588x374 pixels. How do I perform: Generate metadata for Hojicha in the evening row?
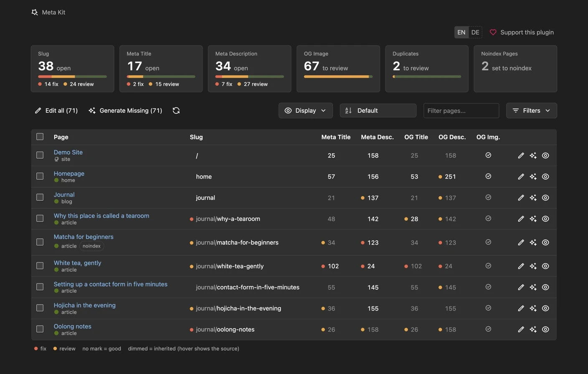[533, 308]
